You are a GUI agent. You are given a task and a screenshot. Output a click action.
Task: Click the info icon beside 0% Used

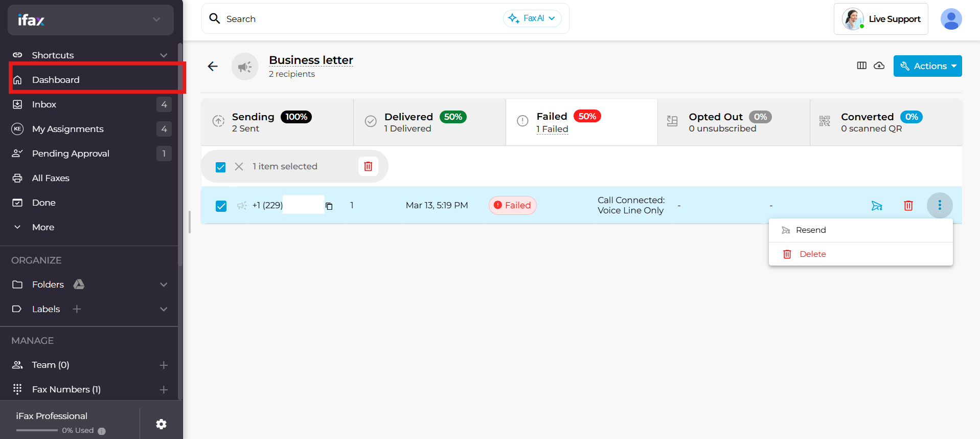(102, 431)
